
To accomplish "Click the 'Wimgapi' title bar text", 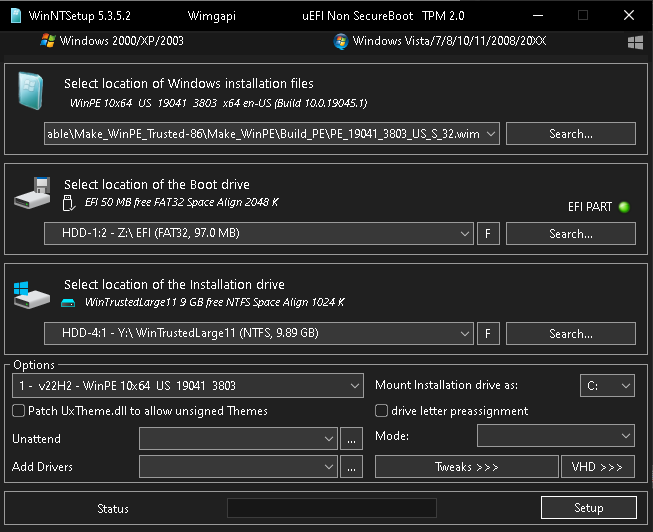I will (212, 16).
